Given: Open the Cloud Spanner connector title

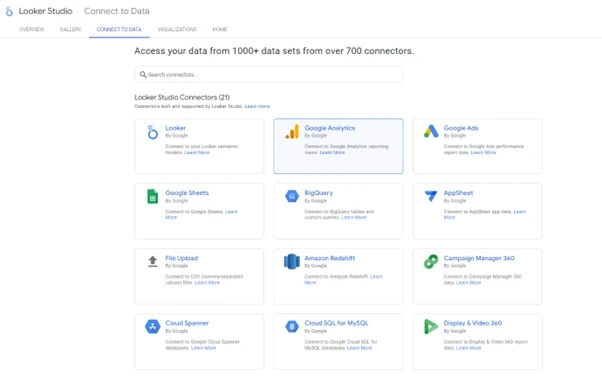Looking at the screenshot, I should click(x=187, y=323).
